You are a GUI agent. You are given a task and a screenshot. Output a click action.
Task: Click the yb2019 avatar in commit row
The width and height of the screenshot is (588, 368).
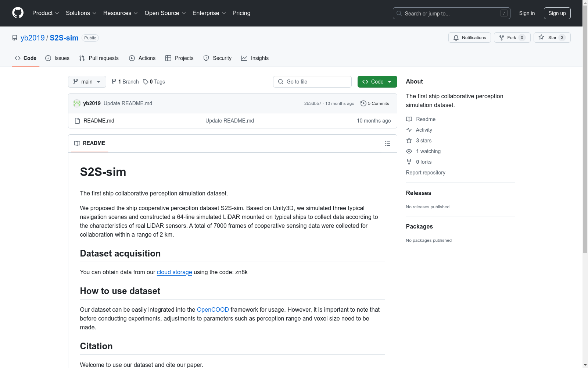(77, 103)
